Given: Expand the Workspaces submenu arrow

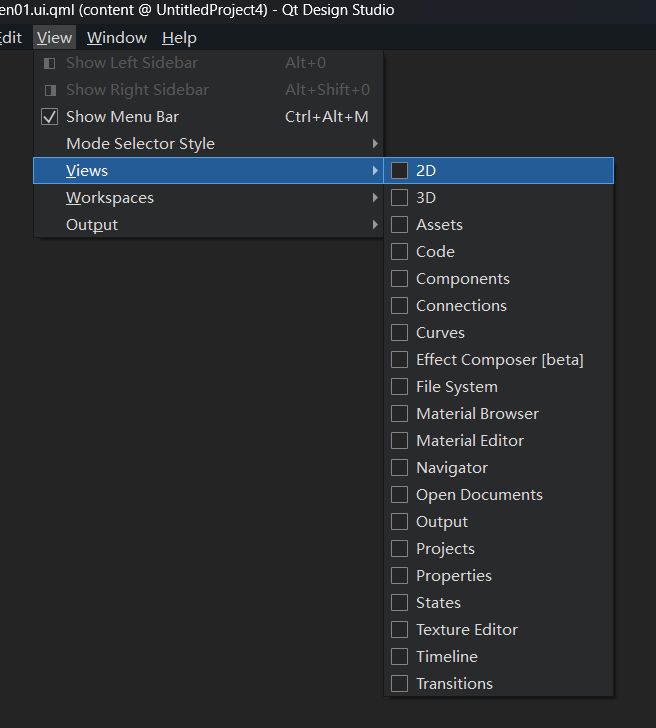Looking at the screenshot, I should point(375,198).
